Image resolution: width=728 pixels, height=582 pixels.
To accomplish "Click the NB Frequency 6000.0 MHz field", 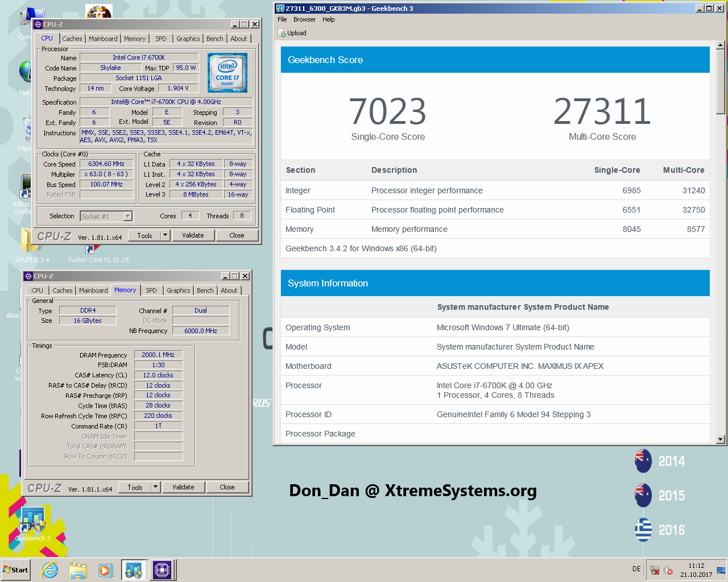I will coord(201,331).
